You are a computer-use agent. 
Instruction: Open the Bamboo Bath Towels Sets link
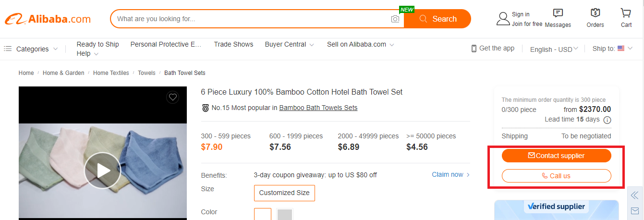pos(318,108)
